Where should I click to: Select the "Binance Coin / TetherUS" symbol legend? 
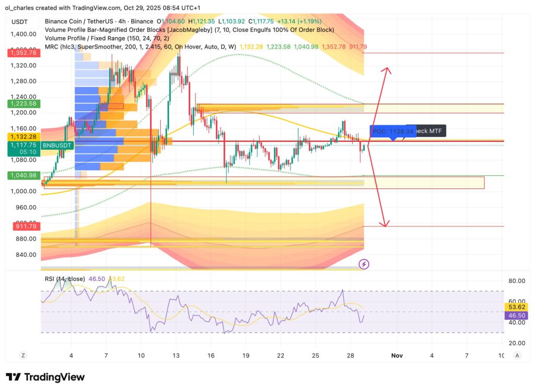coord(79,21)
